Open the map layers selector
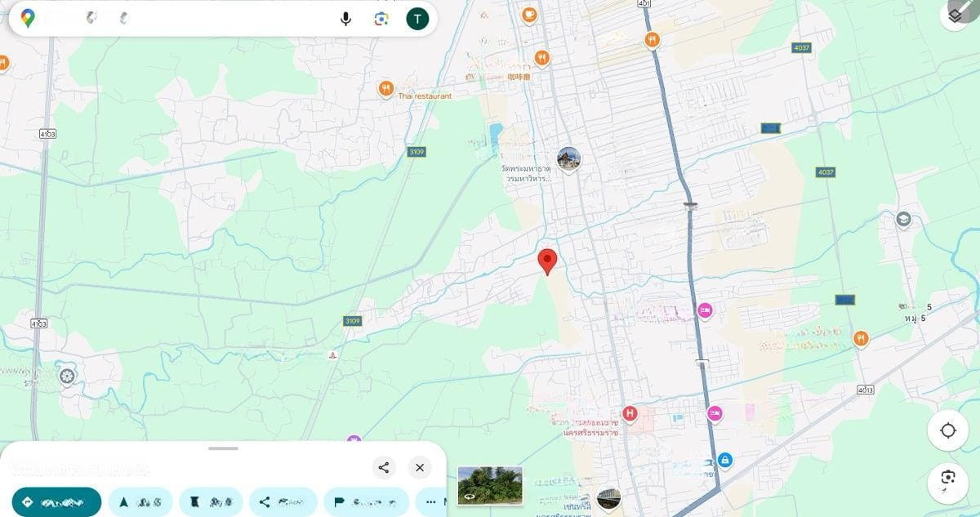 (x=956, y=15)
